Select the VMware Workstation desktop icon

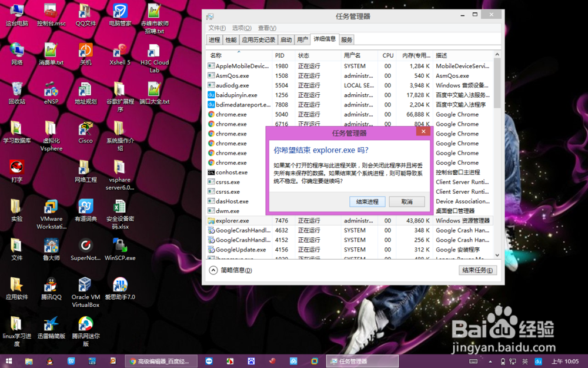tap(51, 214)
